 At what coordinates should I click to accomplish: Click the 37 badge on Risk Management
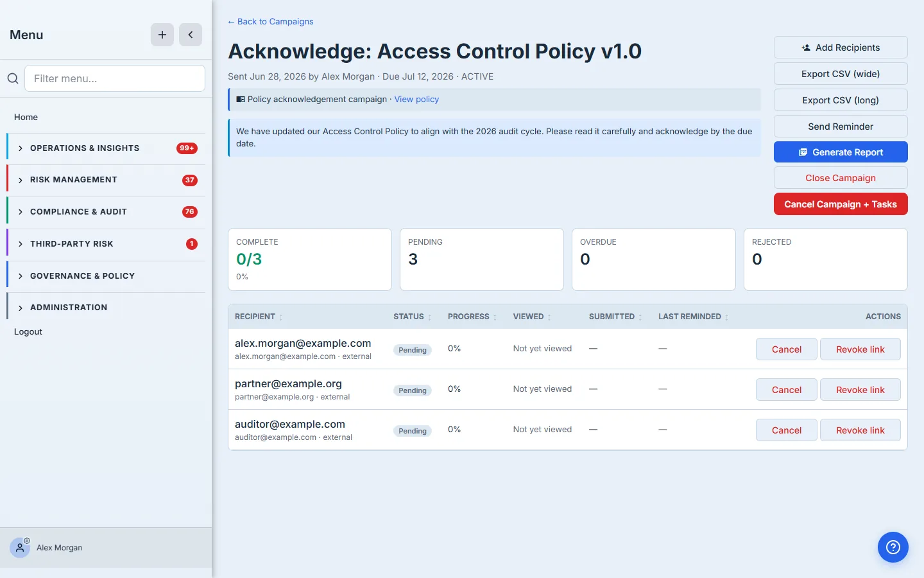click(x=190, y=180)
